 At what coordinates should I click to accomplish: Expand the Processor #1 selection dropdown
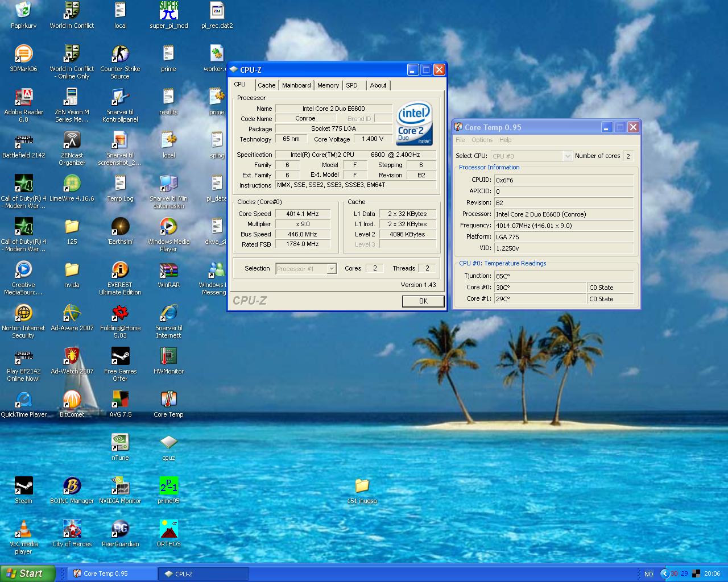coord(332,269)
